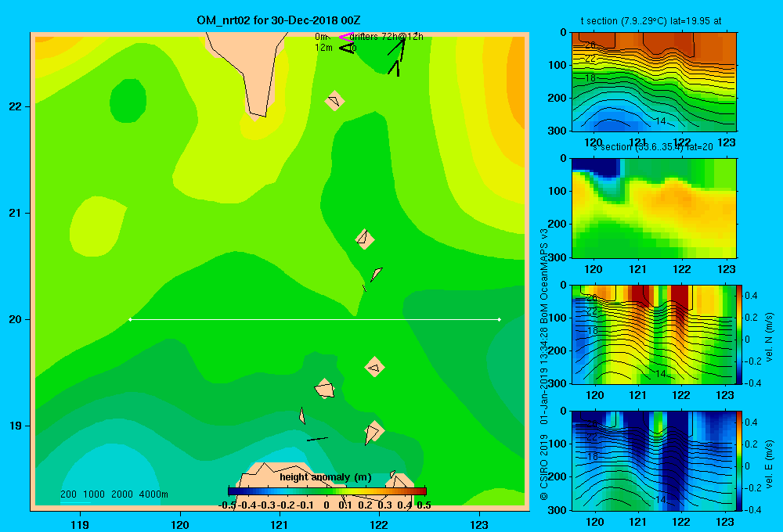The height and width of the screenshot is (532, 783).
Task: Click longitude label 120 below main map
Action: tap(180, 524)
